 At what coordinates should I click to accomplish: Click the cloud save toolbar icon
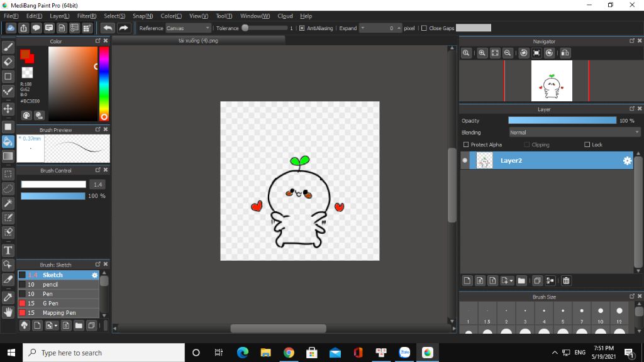pyautogui.click(x=11, y=28)
